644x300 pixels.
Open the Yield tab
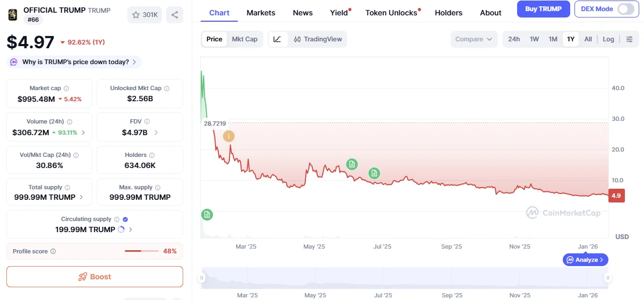pyautogui.click(x=340, y=13)
